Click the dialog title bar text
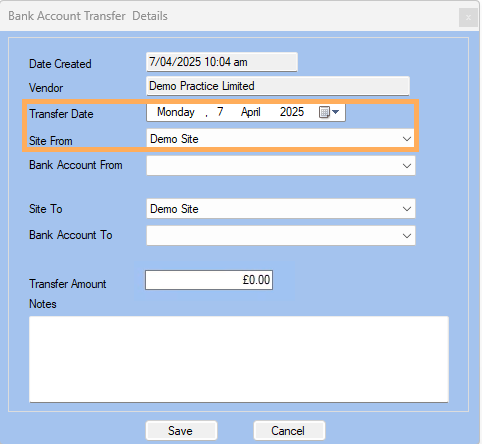 click(88, 16)
